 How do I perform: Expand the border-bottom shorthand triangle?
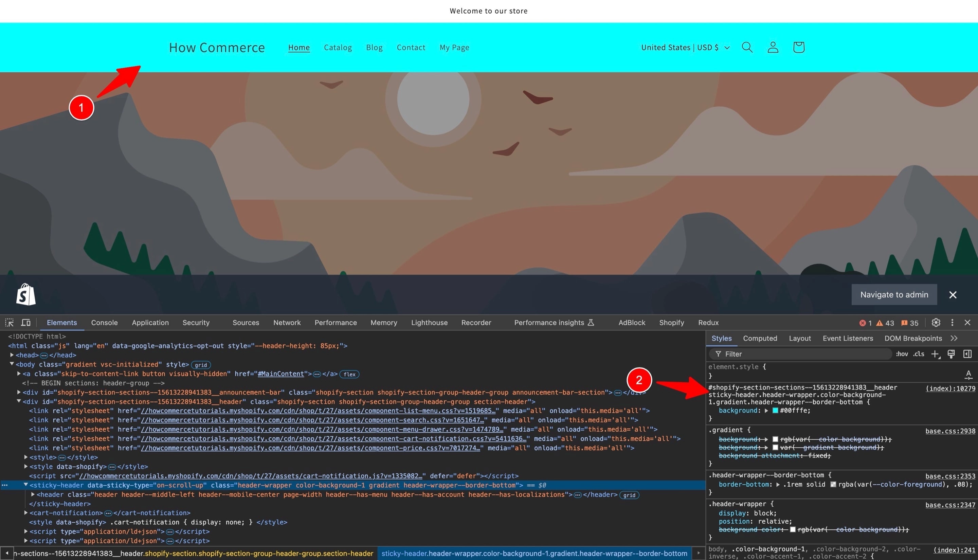(778, 484)
